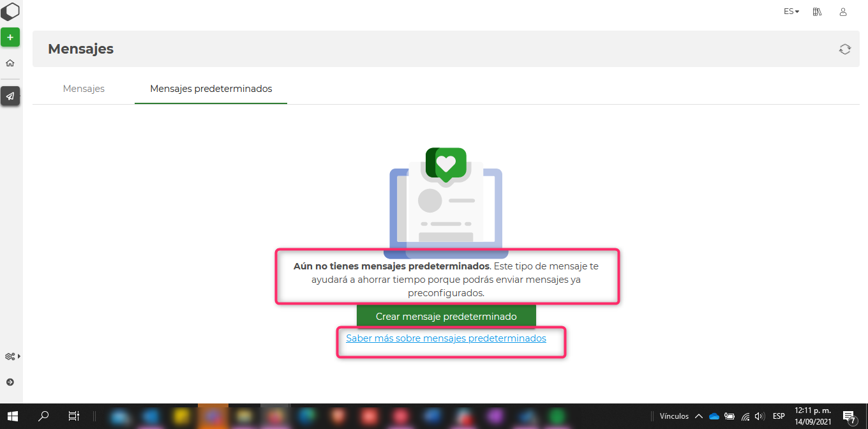Select the Mensajes predeterminados tab
This screenshot has width=868, height=429.
(x=211, y=89)
